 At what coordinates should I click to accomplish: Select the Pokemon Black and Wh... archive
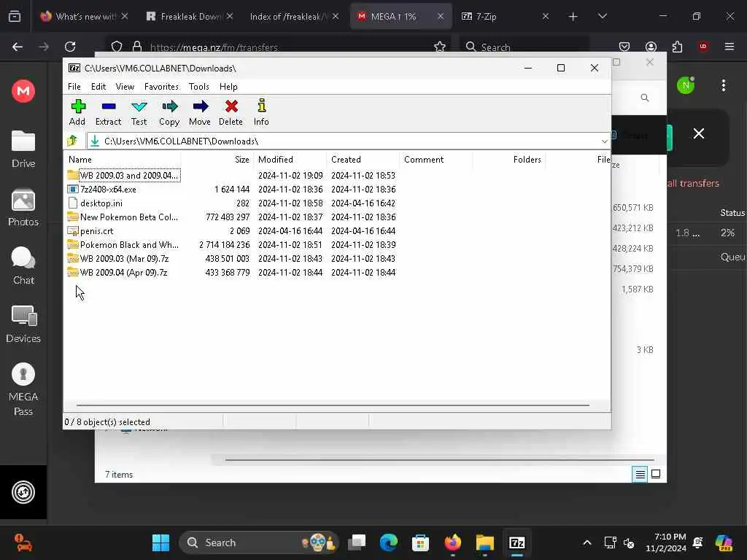pos(129,245)
